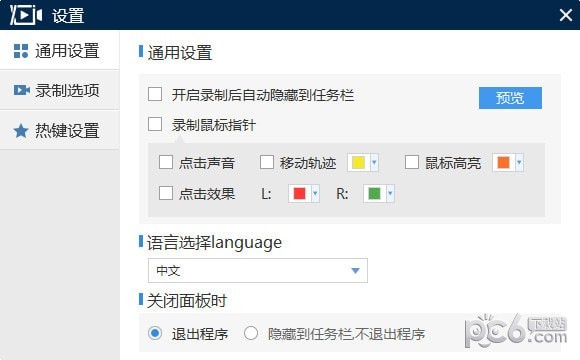Switch to the 热键设置 tab
This screenshot has height=360, width=580.
60,130
